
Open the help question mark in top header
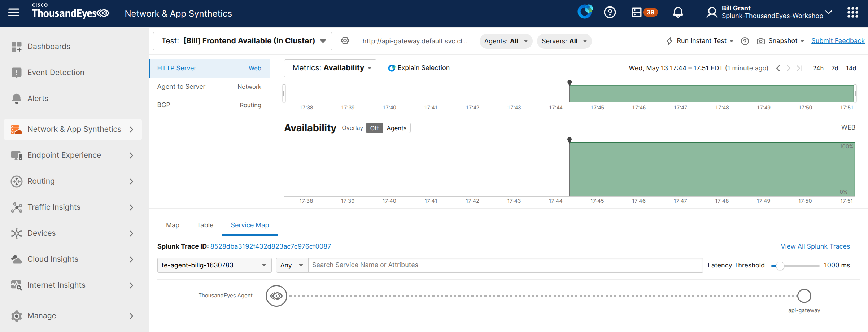(610, 13)
